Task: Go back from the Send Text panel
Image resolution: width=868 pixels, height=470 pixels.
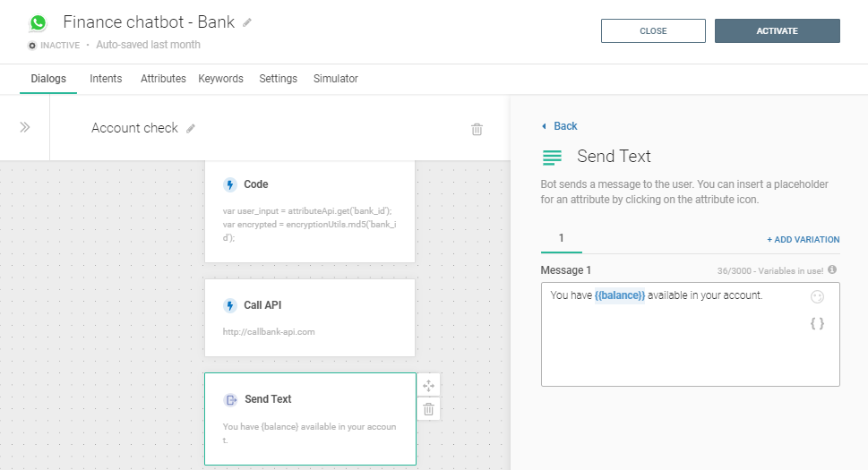Action: coord(560,126)
